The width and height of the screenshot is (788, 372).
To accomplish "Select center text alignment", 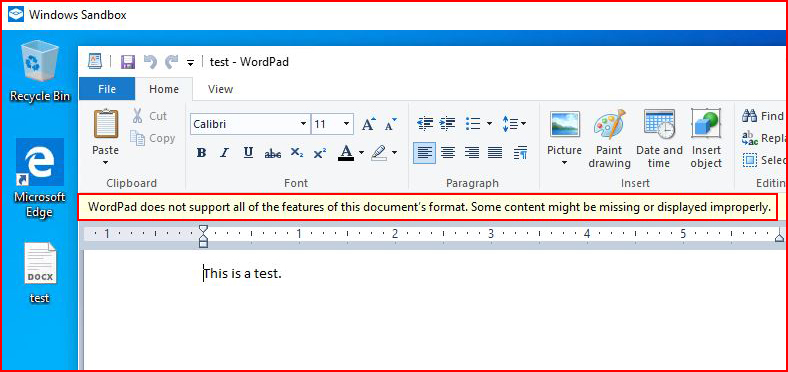I will pyautogui.click(x=448, y=153).
